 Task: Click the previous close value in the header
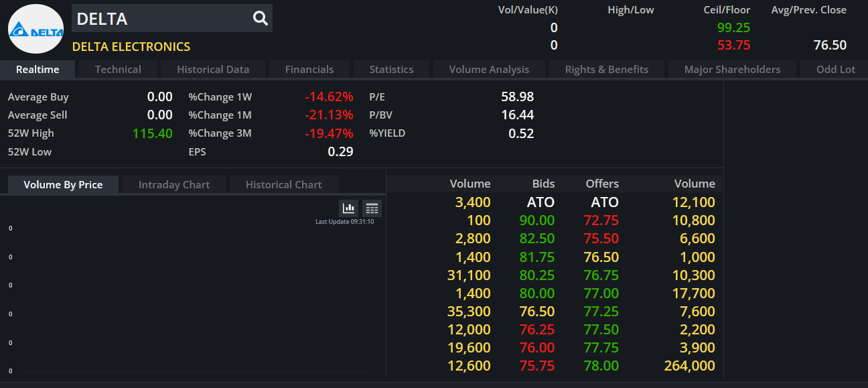point(830,45)
